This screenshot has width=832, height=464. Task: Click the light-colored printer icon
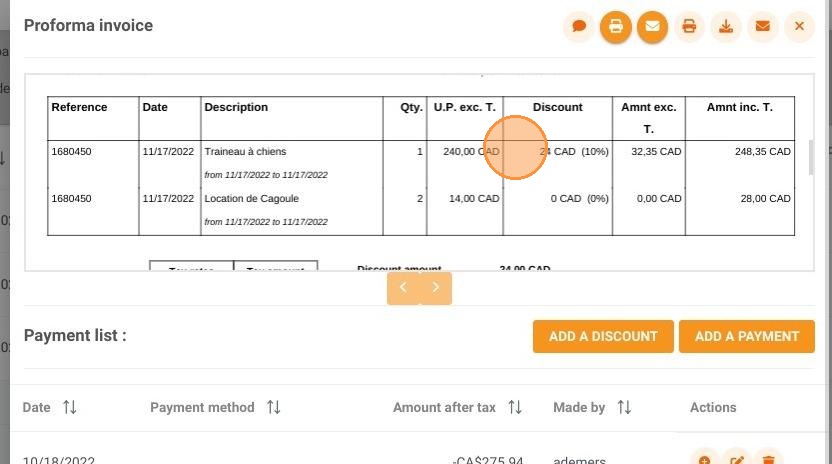689,26
